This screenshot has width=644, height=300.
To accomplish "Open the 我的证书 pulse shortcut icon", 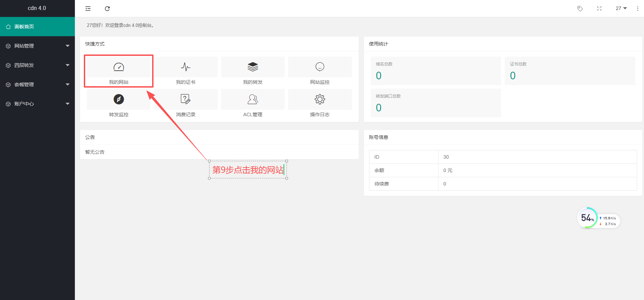I will pos(186,67).
